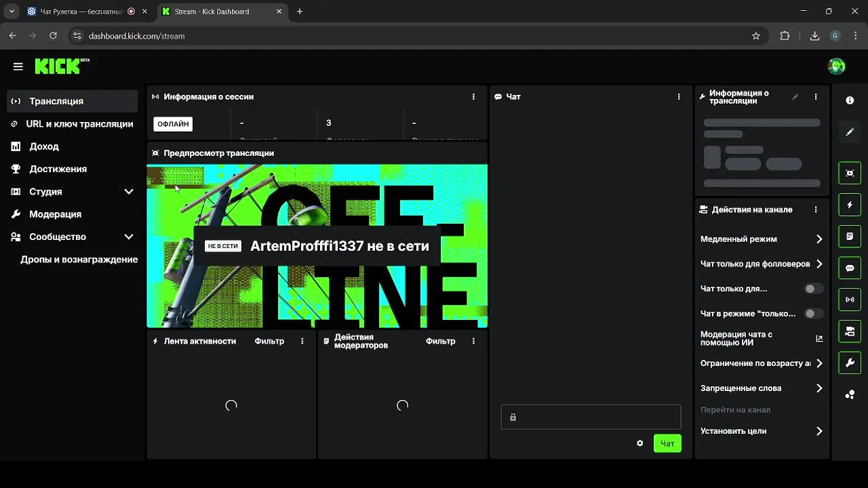Open Действия модераторов options menu
Viewport: 868px width, 488px height.
pyautogui.click(x=473, y=342)
